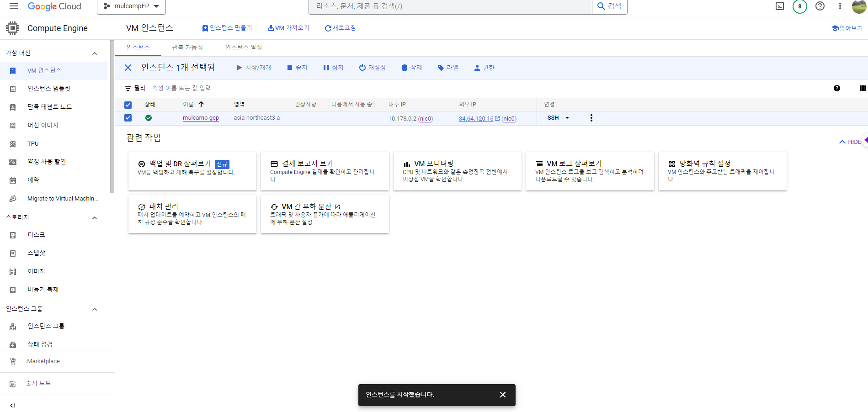Open the mulcamp-gcp instance link
The width and height of the screenshot is (868, 412).
tap(201, 118)
